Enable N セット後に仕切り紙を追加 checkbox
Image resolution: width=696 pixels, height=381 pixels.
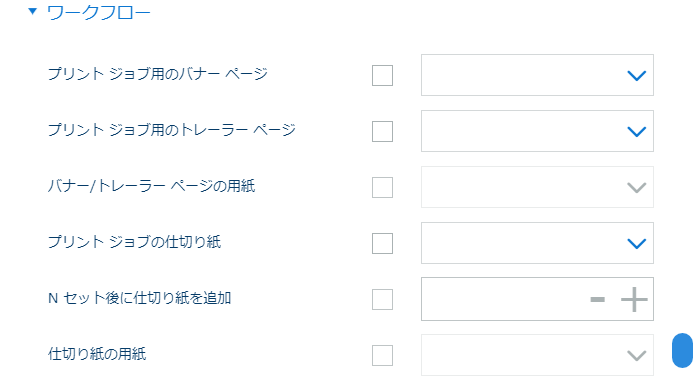point(382,299)
